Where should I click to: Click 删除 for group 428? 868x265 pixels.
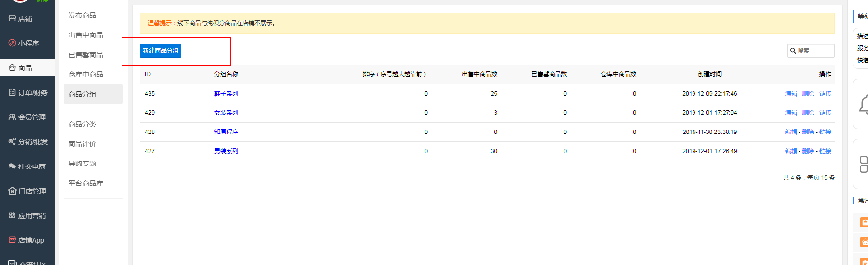pyautogui.click(x=808, y=132)
